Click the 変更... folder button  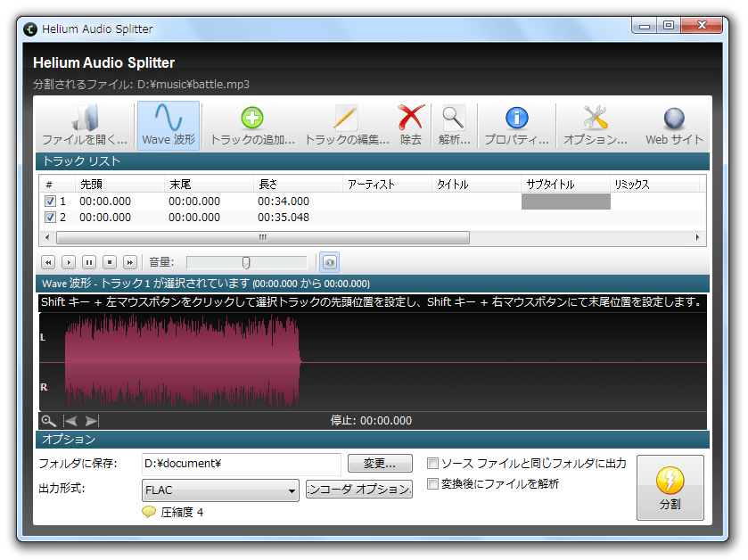tap(380, 463)
